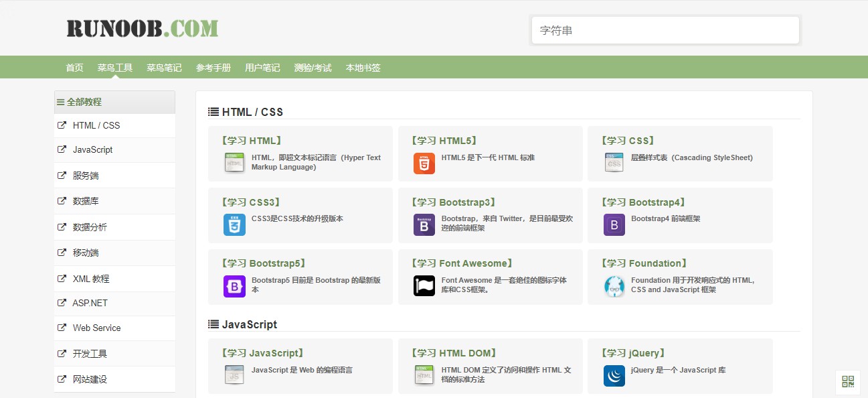Click the text 'CSS3是CSS技术的升级版本'

coord(297,218)
